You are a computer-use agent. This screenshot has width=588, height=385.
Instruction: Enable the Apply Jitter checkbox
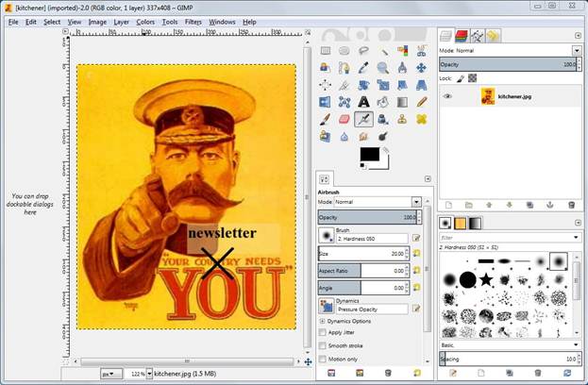tap(323, 332)
